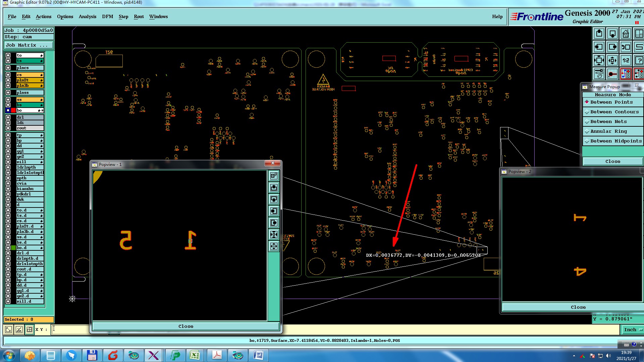Open the Job Matrix selector
The image size is (644, 362).
(x=29, y=45)
